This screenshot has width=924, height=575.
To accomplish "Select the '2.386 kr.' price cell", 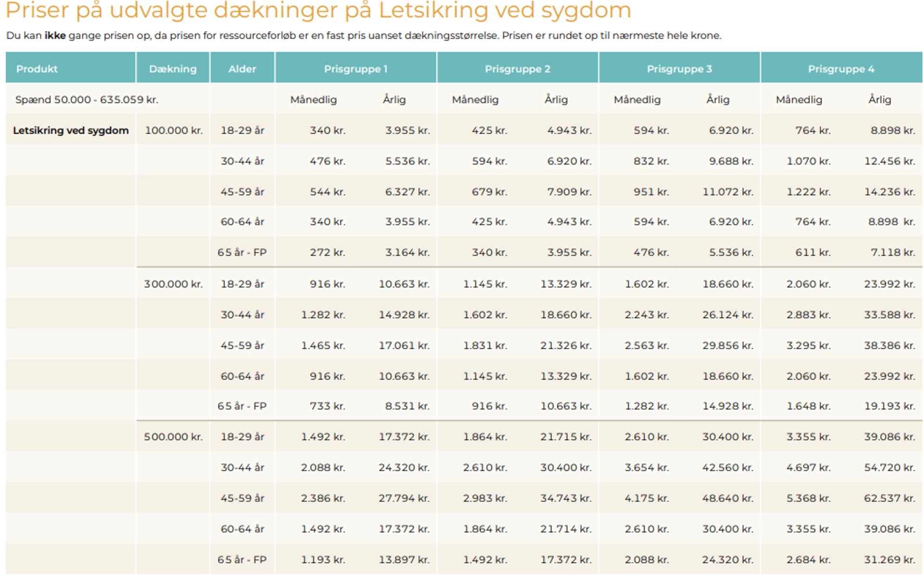I will (323, 498).
